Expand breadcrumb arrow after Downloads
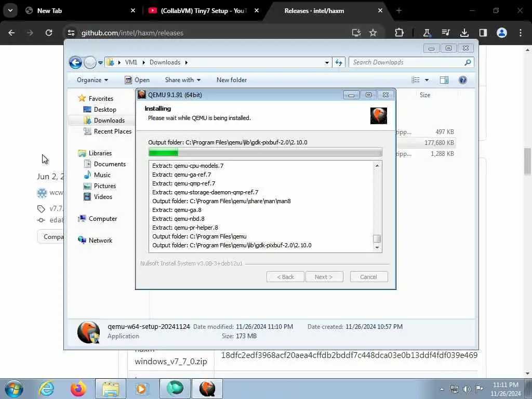This screenshot has width=532, height=399. (187, 62)
